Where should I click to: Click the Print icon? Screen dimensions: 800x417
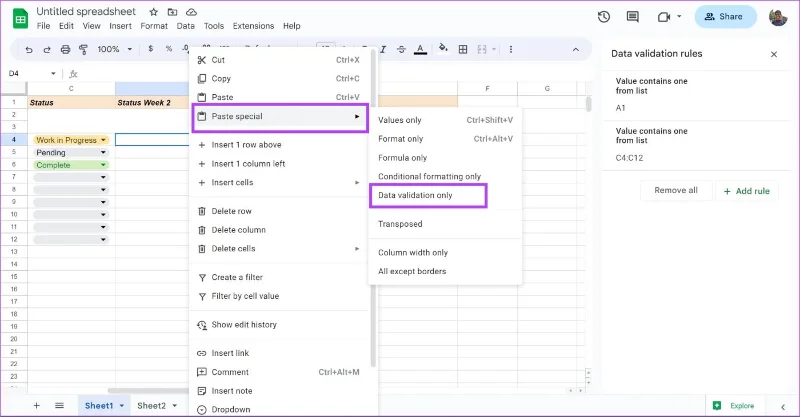pos(65,50)
